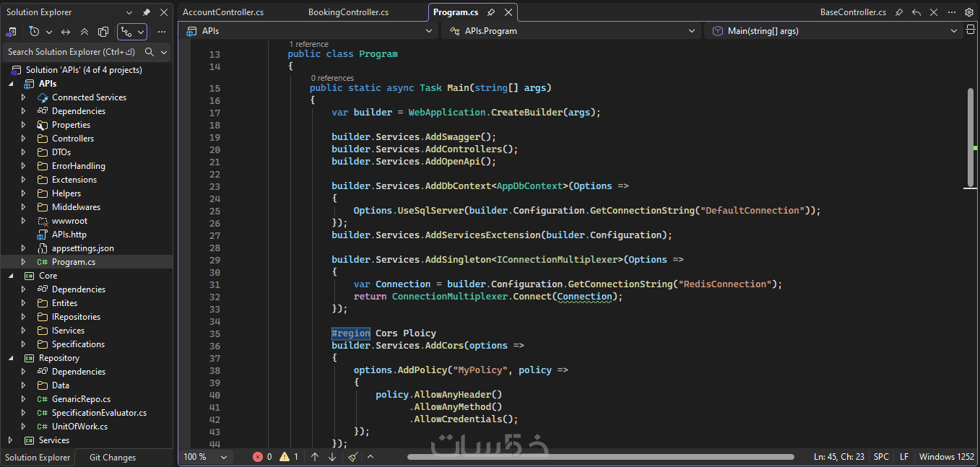Screen dimensions: 980x467
Task: Open the editor settings gear icon
Action: pos(969,12)
